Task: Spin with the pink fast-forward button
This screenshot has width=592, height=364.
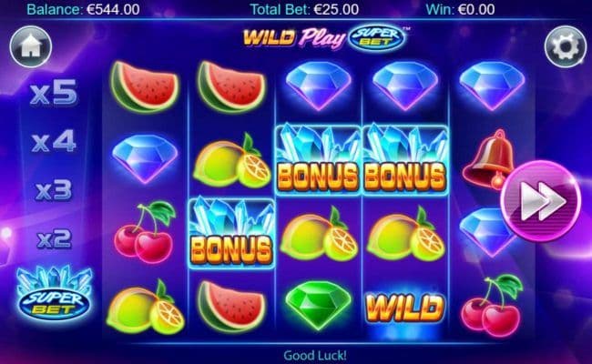Action: (541, 201)
